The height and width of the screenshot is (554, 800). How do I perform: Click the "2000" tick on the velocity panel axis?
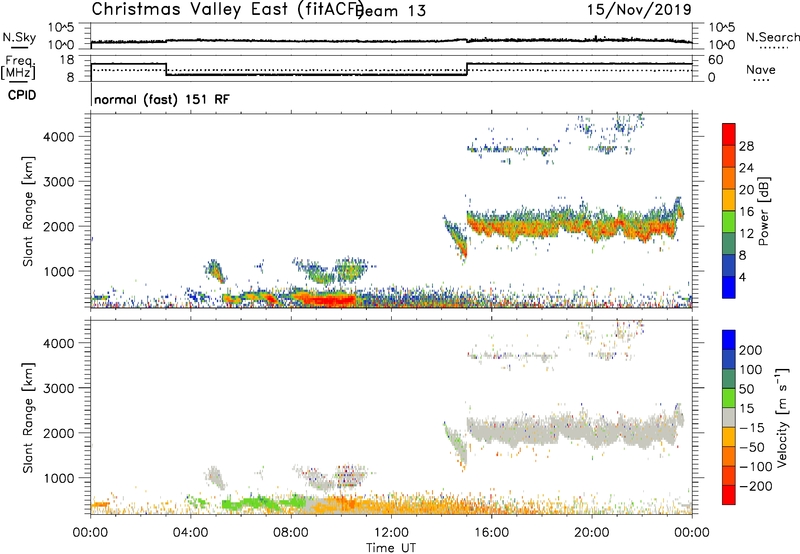tap(59, 433)
